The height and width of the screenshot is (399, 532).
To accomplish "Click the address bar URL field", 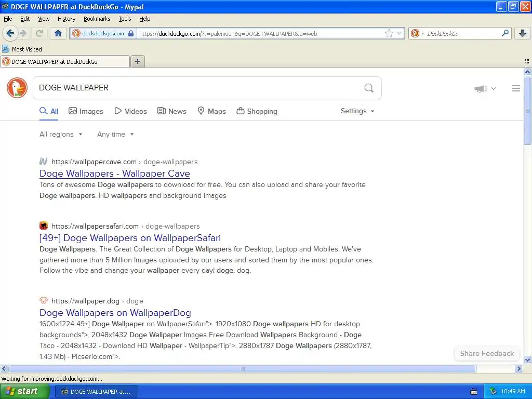I will pyautogui.click(x=260, y=33).
